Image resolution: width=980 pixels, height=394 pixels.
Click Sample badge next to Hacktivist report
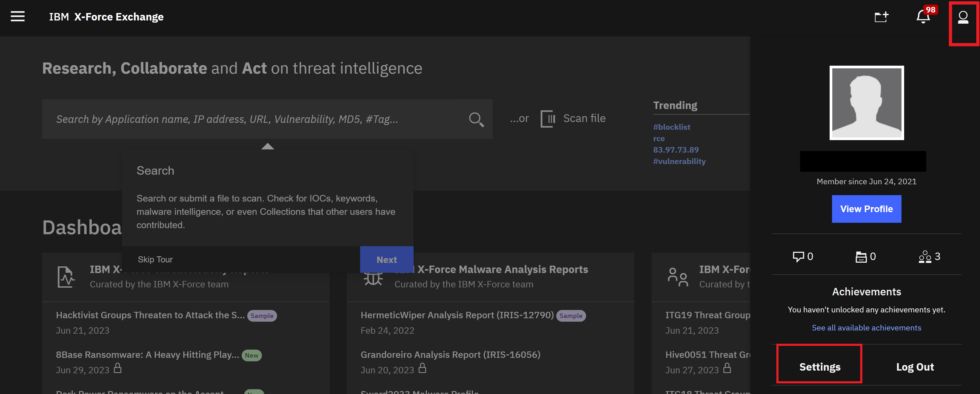point(262,316)
